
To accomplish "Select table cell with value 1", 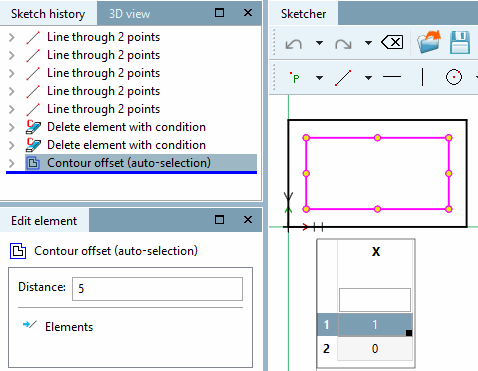I will click(375, 324).
